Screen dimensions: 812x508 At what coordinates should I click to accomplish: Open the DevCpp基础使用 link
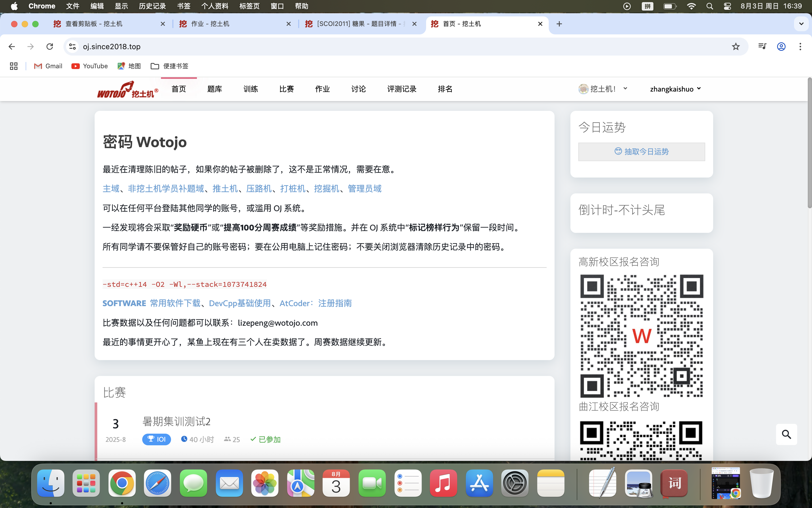click(240, 303)
